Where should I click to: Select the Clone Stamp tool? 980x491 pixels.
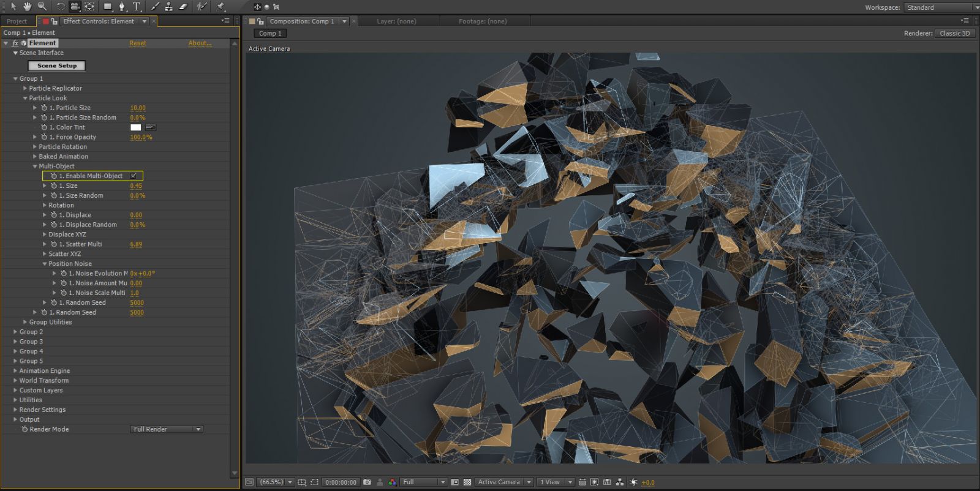[168, 7]
